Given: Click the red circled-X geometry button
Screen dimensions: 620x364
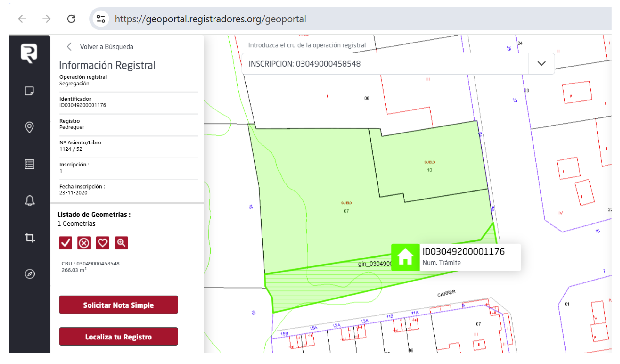Looking at the screenshot, I should click(x=84, y=243).
